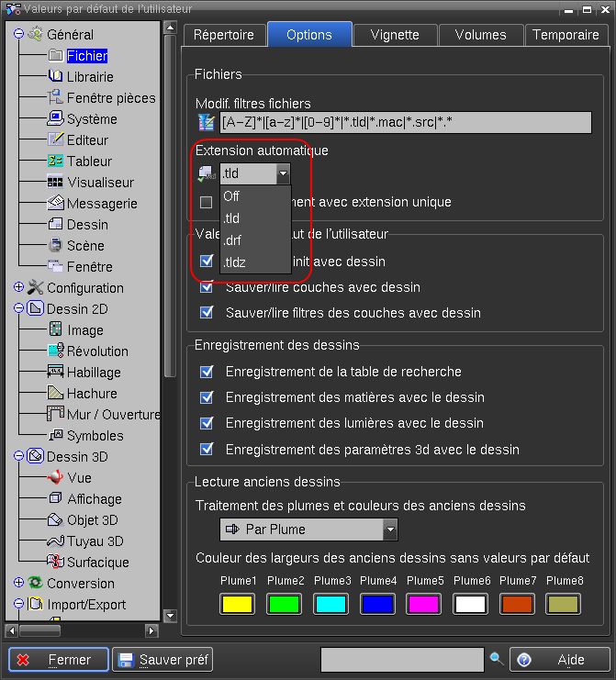The image size is (616, 680).
Task: Select the Hachure pattern icon
Action: (55, 394)
